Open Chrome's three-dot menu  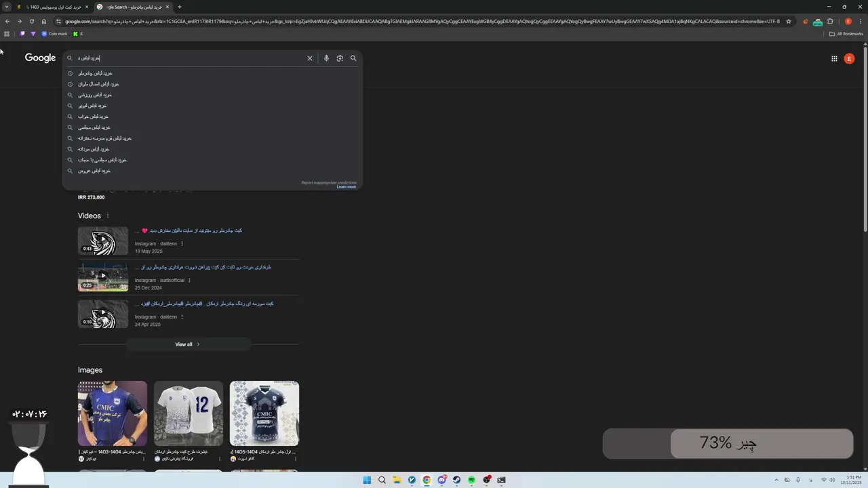[x=861, y=21]
